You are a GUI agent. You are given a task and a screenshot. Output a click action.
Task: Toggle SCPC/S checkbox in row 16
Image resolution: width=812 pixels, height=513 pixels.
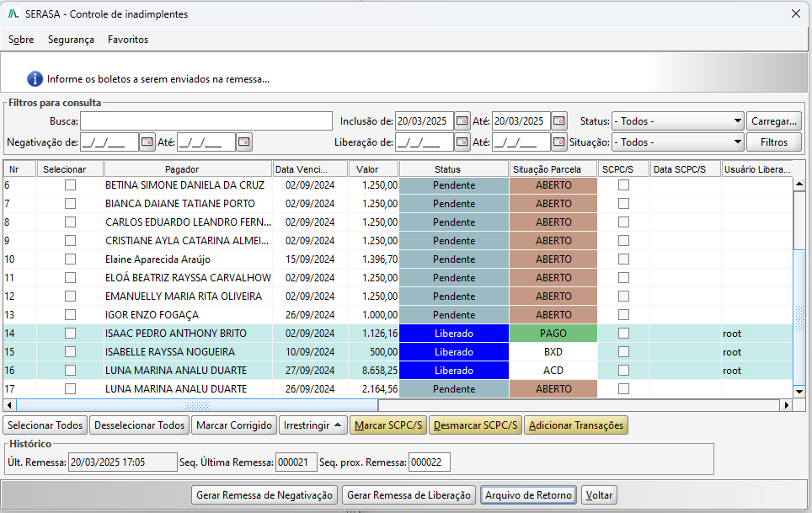tap(623, 371)
